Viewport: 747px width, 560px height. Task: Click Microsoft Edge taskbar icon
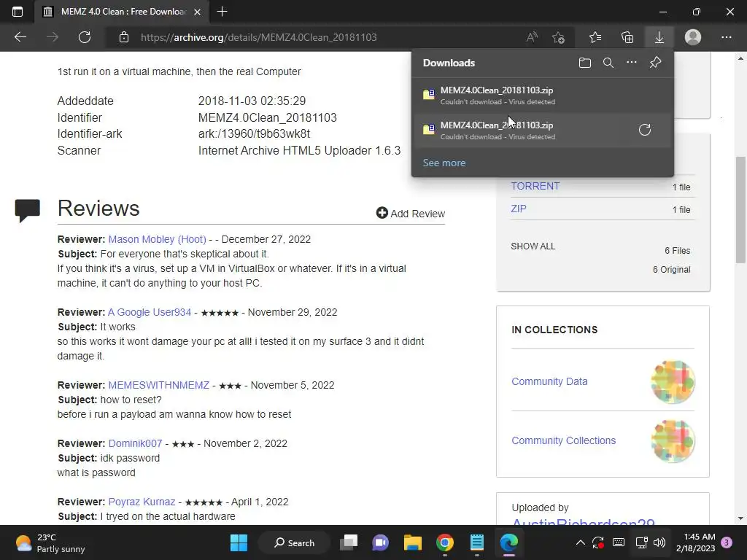click(508, 542)
